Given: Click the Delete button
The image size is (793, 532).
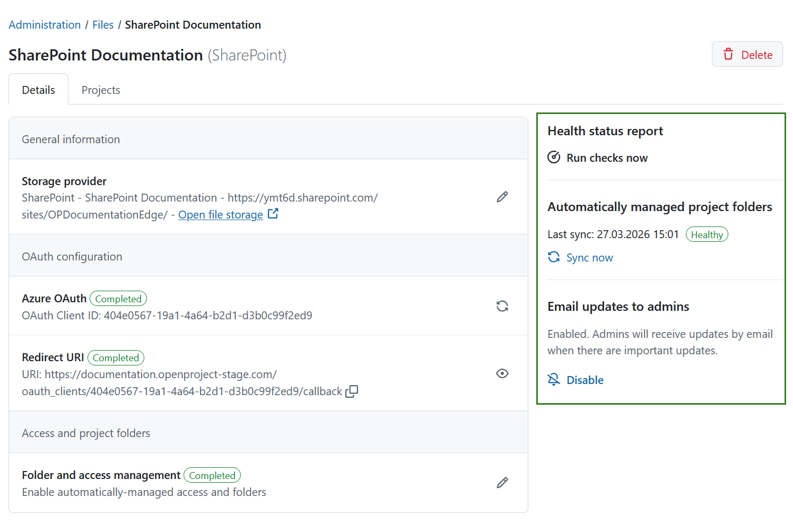Looking at the screenshot, I should coord(747,54).
